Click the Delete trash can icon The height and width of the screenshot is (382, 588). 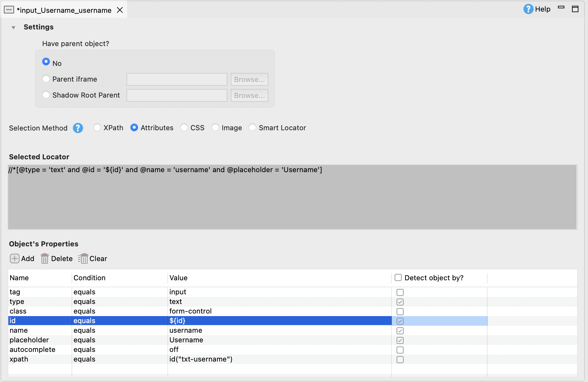[x=45, y=259]
